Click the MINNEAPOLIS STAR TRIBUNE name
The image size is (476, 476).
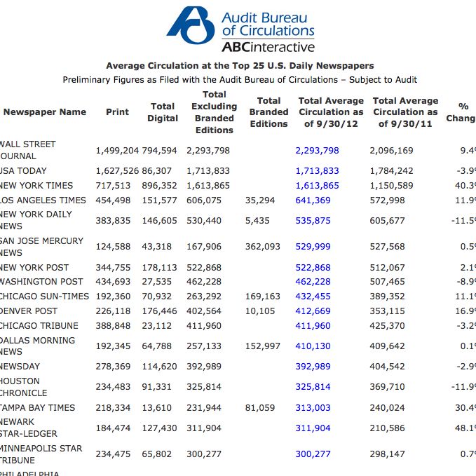tap(41, 454)
